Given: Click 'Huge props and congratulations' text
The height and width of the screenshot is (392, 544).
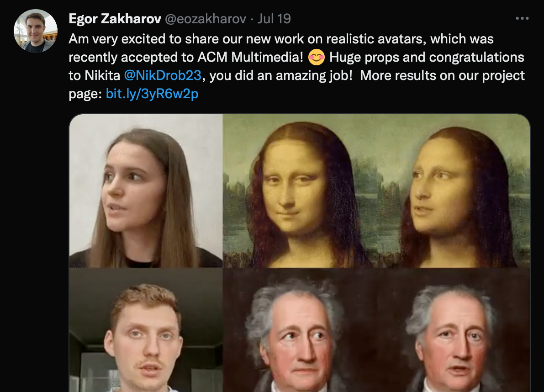Looking at the screenshot, I should pos(427,57).
